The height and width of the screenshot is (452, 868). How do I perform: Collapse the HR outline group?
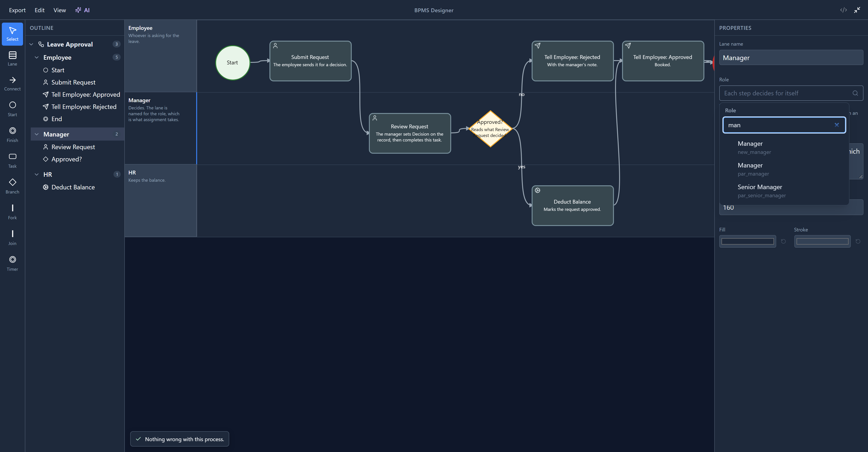tap(37, 174)
